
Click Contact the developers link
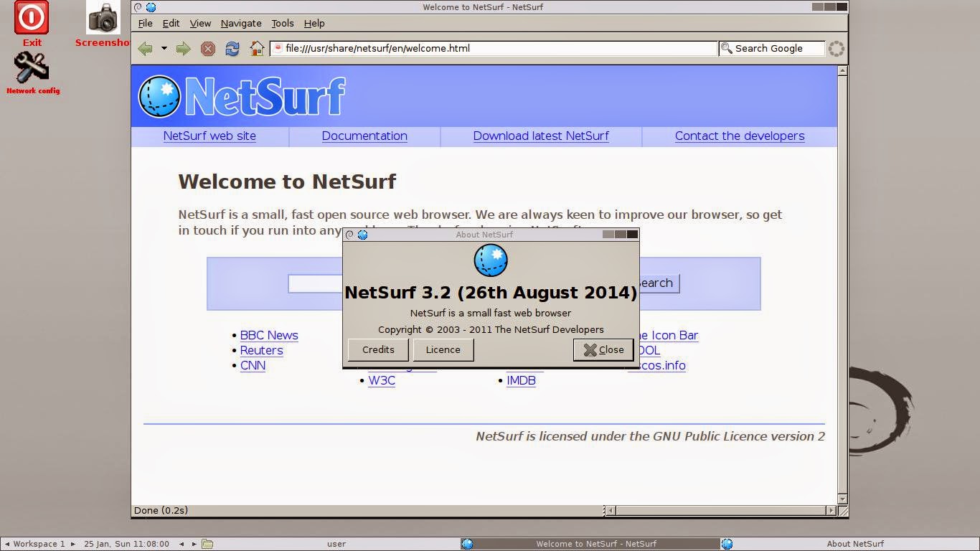pyautogui.click(x=740, y=136)
